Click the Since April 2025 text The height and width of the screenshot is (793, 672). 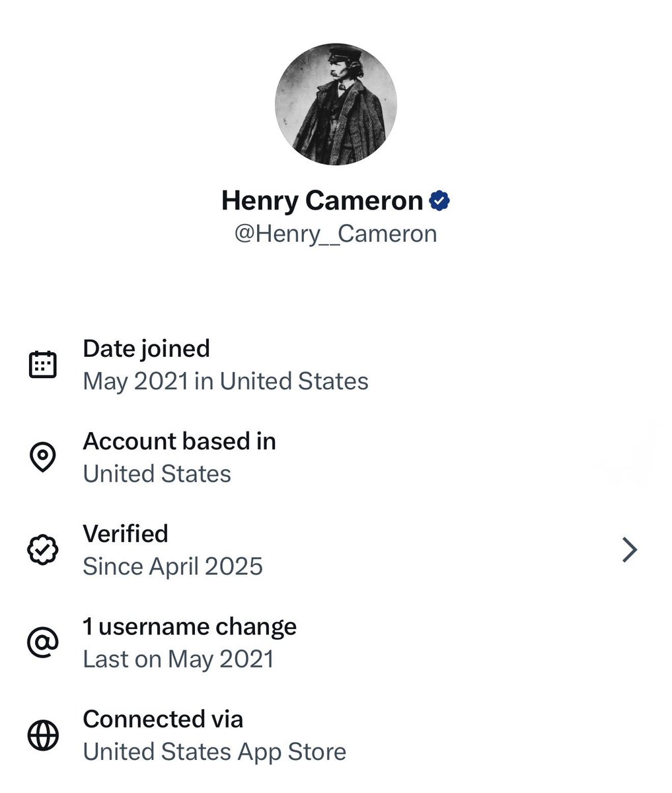(172, 567)
